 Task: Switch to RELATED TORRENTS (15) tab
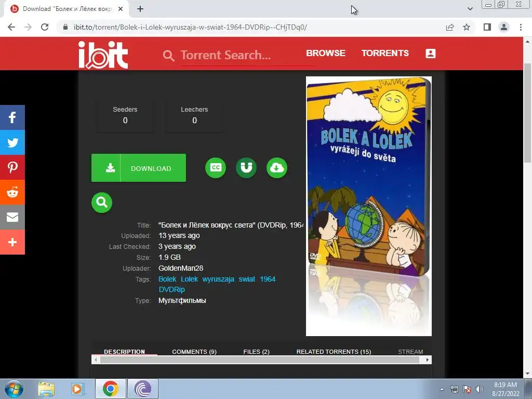334,352
